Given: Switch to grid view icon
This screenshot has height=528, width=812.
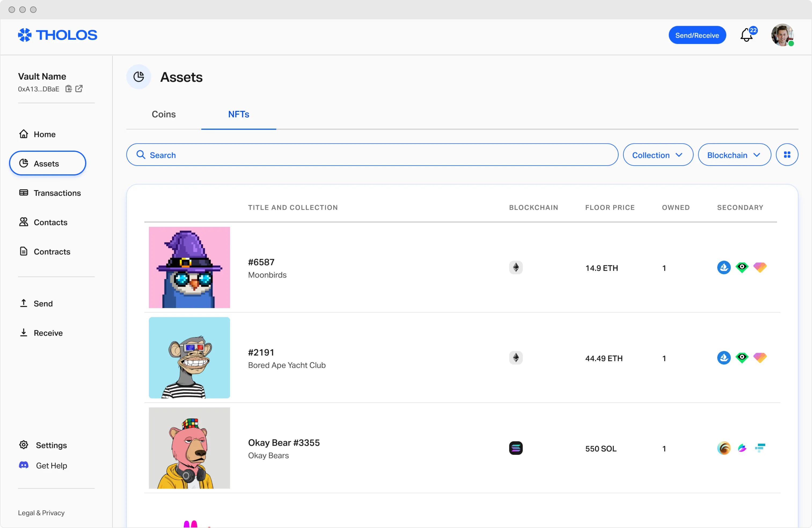Looking at the screenshot, I should point(787,155).
